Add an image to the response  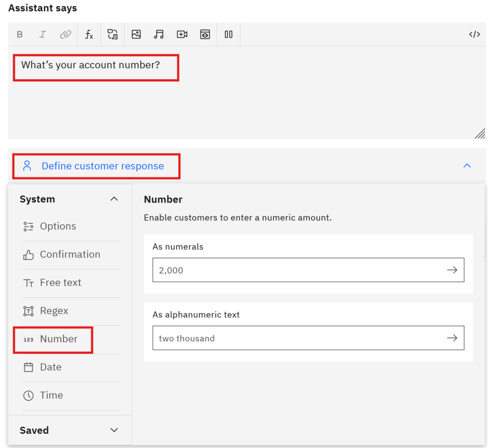136,34
